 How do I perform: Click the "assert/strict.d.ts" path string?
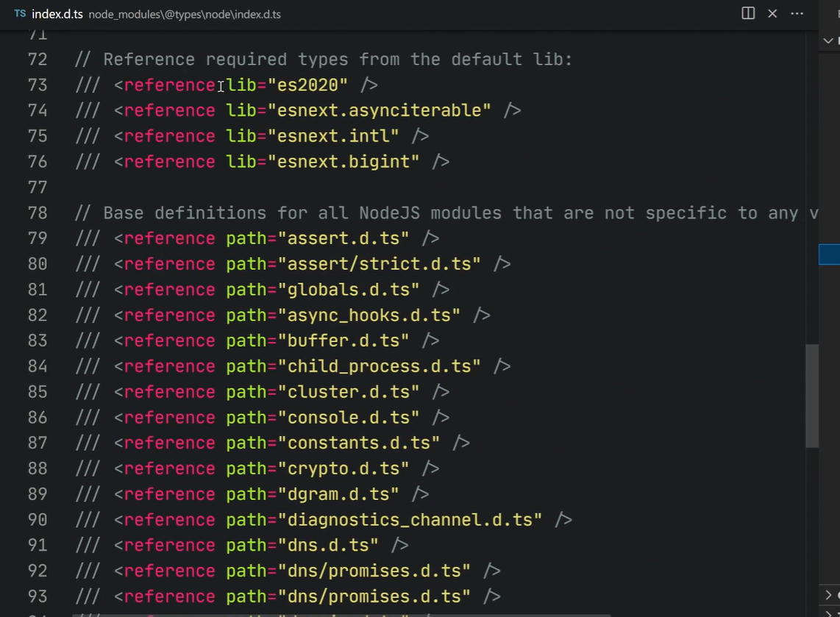(x=380, y=264)
